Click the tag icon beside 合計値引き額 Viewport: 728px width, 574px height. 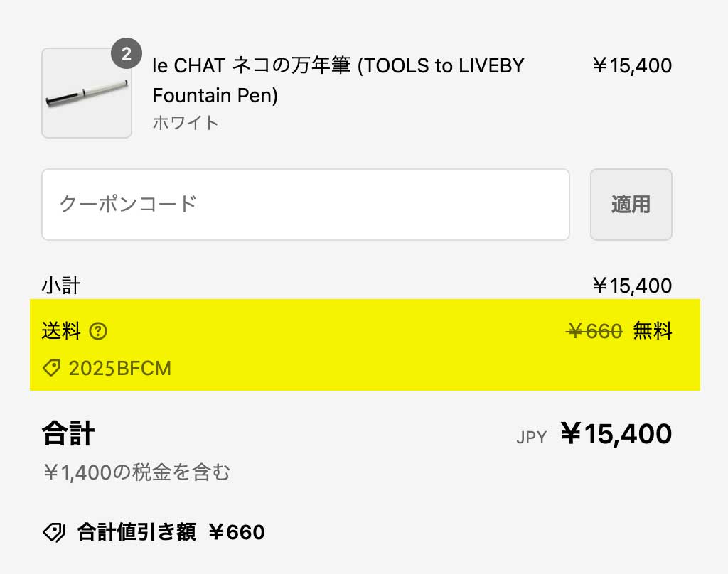click(54, 532)
